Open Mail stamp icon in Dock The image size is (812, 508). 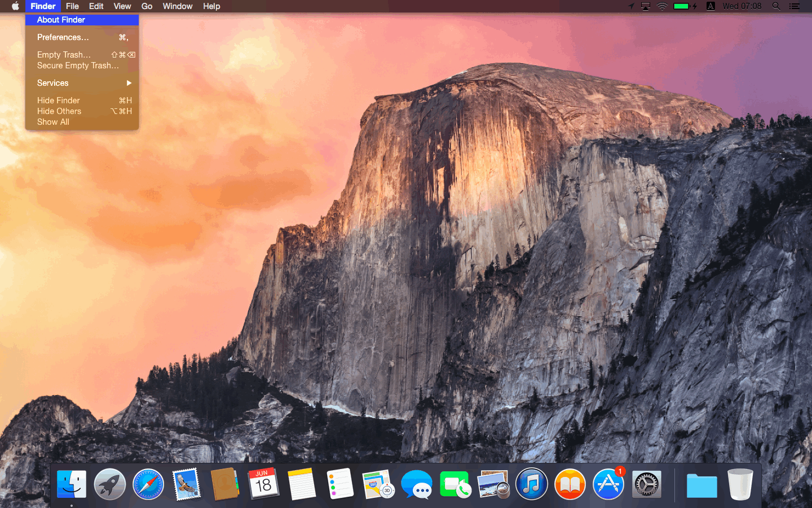pos(187,484)
